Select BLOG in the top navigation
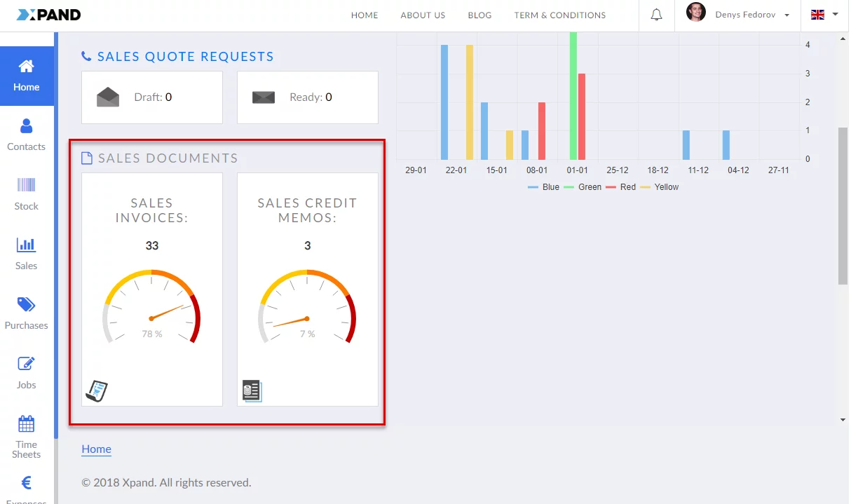 [x=479, y=15]
